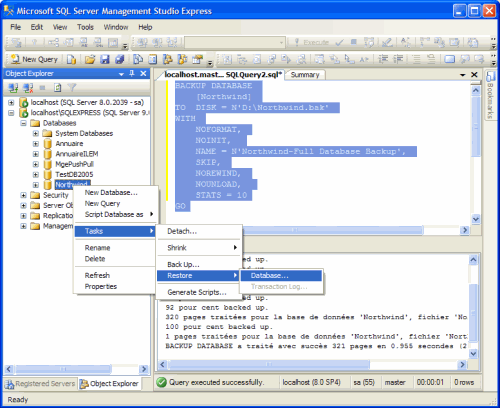Click results pane horizontal scrollbar right arrow
Screen dimensions: 500x408
click(462, 364)
